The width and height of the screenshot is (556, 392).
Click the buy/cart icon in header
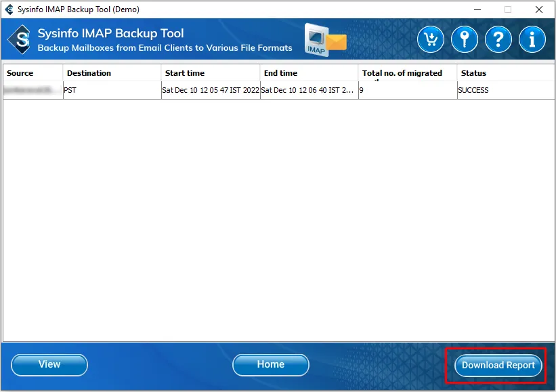(x=431, y=40)
